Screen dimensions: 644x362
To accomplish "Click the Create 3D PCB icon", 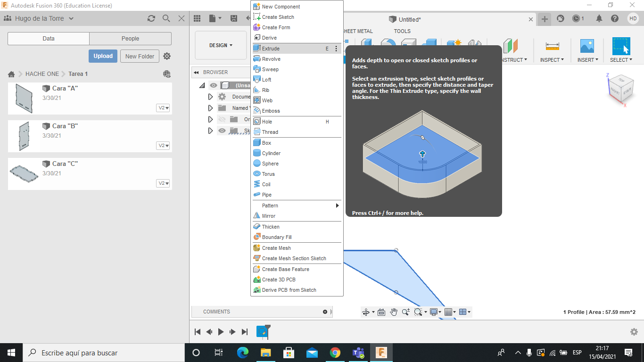I will coord(257,280).
